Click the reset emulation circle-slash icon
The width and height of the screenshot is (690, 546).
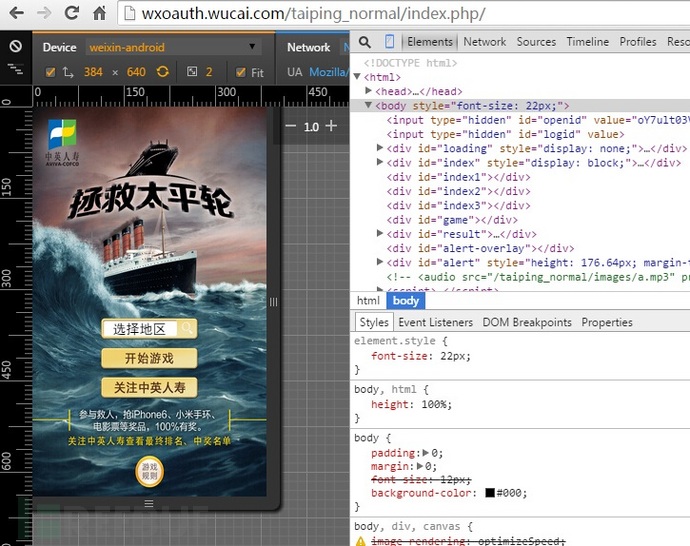pyautogui.click(x=15, y=46)
